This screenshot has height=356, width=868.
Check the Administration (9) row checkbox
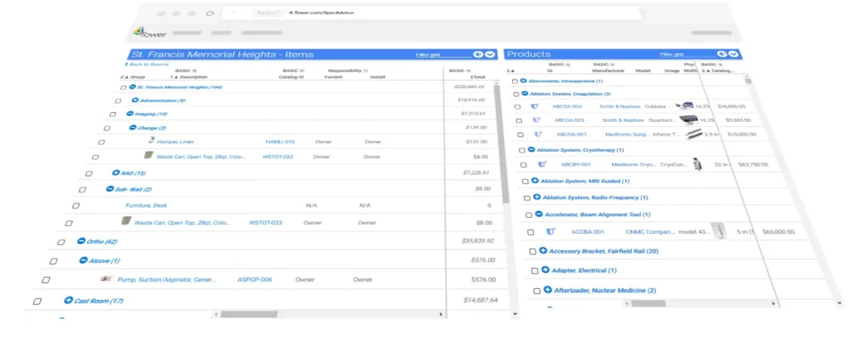pos(118,100)
